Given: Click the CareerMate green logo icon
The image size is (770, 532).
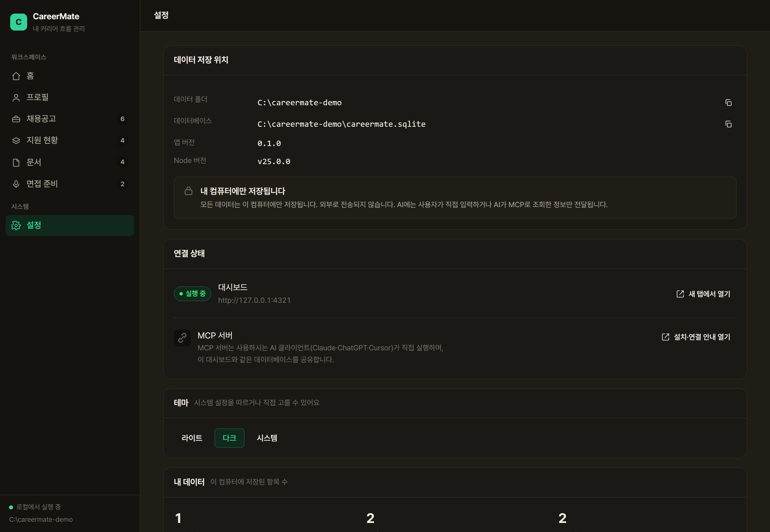Looking at the screenshot, I should click(x=19, y=22).
